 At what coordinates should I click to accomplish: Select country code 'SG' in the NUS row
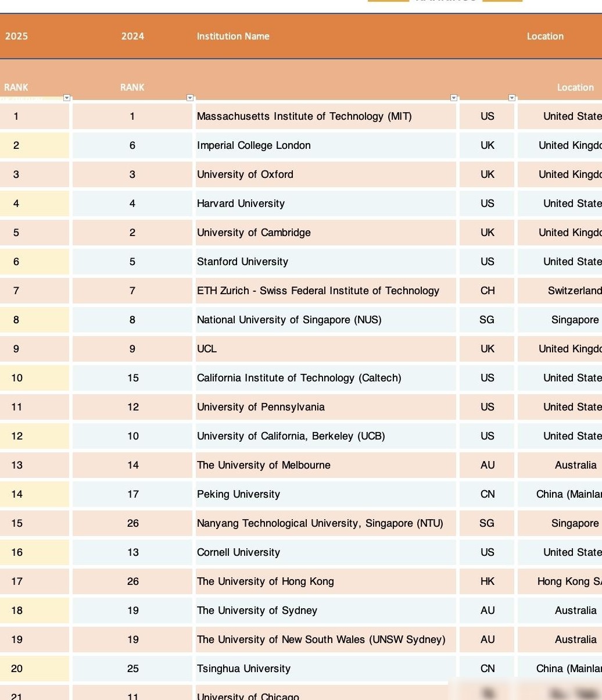[x=487, y=320]
